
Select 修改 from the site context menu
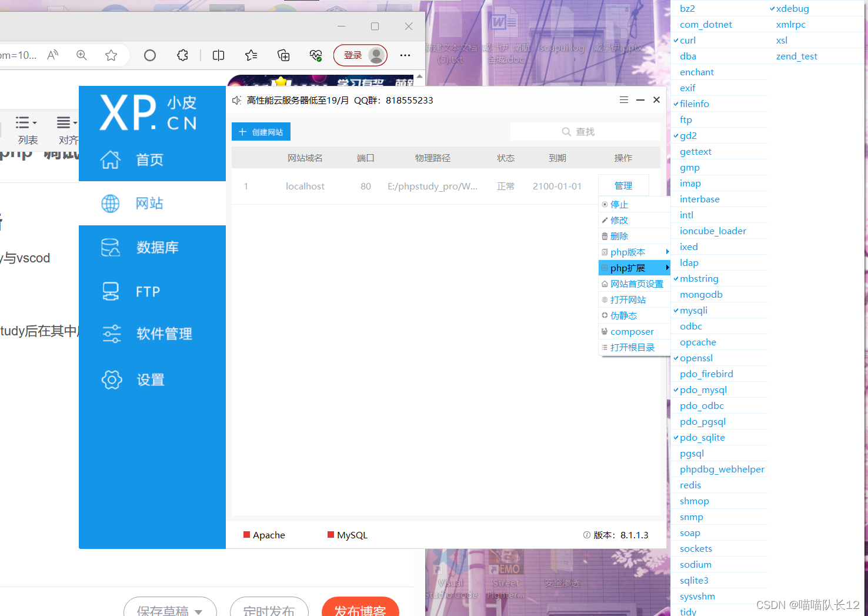619,220
